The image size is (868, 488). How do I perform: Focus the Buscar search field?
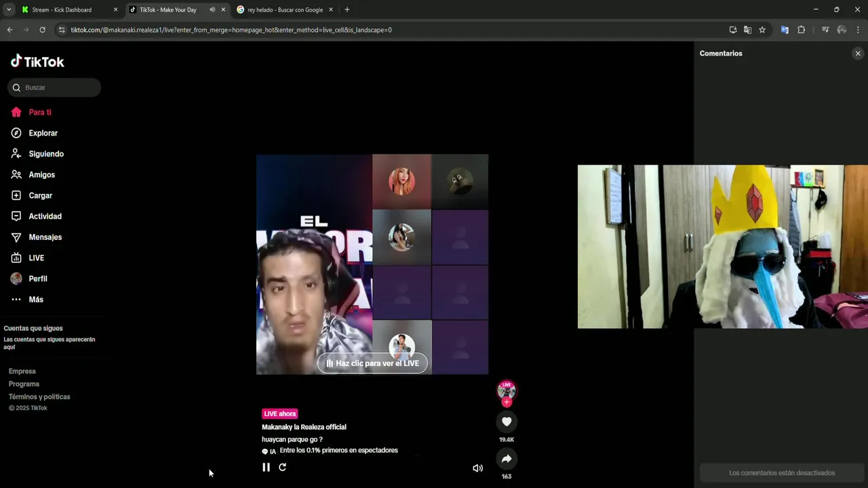tap(54, 87)
